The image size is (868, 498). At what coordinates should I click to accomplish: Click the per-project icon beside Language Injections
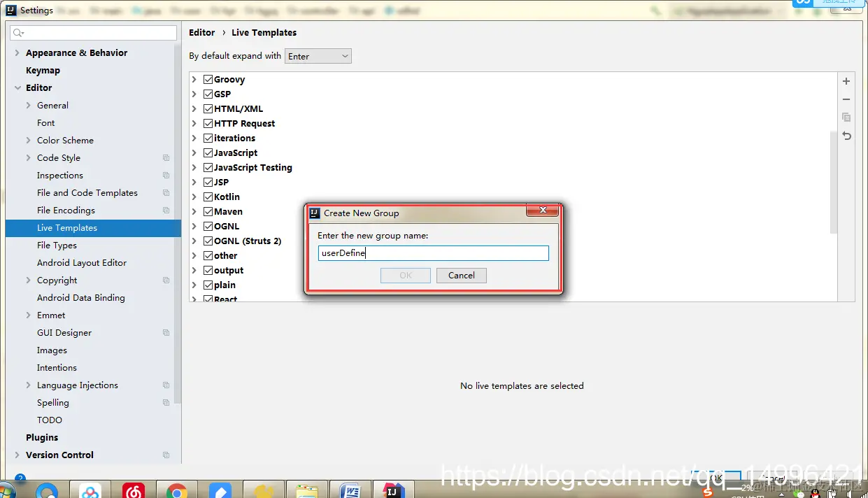tap(166, 385)
